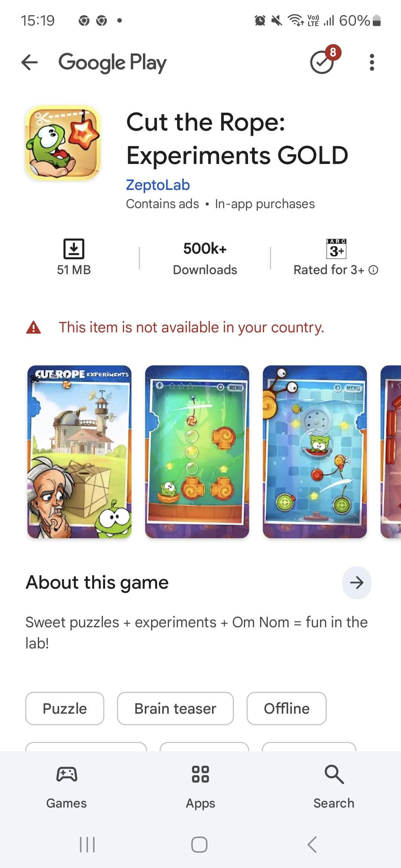The height and width of the screenshot is (868, 401).
Task: Tap the Android home navigation button
Action: (199, 845)
